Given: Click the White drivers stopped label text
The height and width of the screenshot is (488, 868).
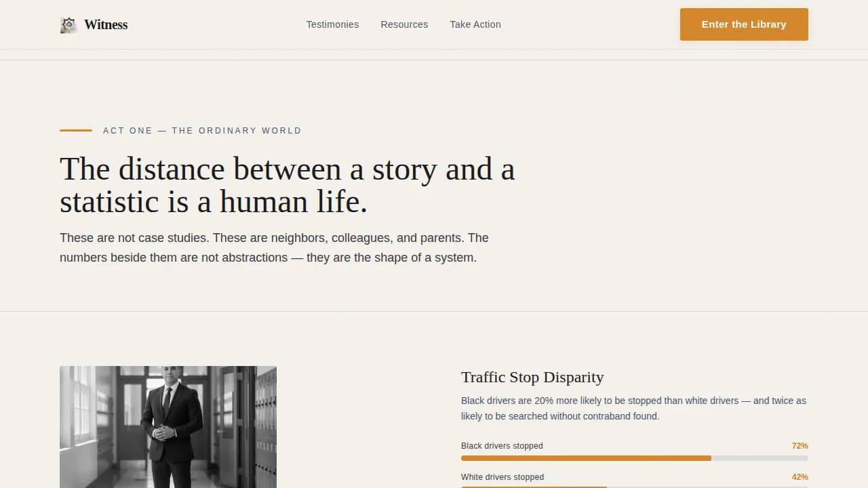Looking at the screenshot, I should click(x=502, y=476).
